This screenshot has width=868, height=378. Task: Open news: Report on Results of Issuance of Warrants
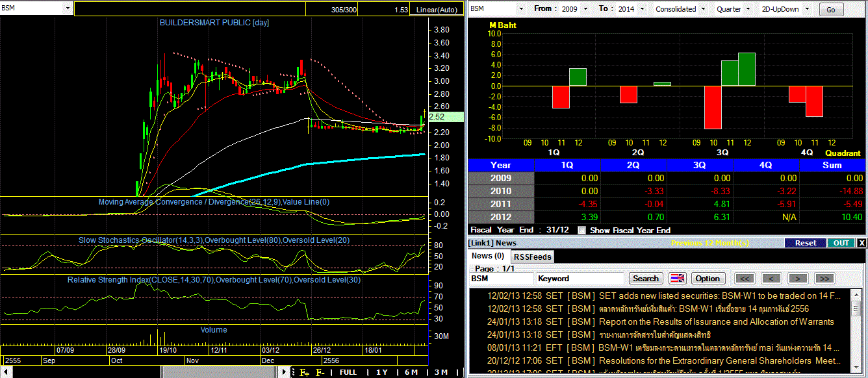point(661,321)
